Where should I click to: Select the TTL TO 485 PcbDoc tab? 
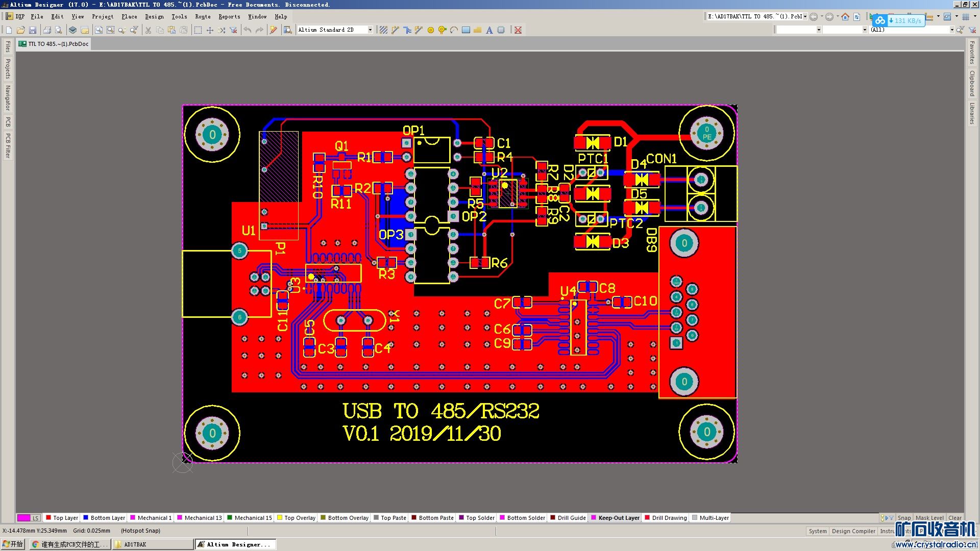(54, 44)
